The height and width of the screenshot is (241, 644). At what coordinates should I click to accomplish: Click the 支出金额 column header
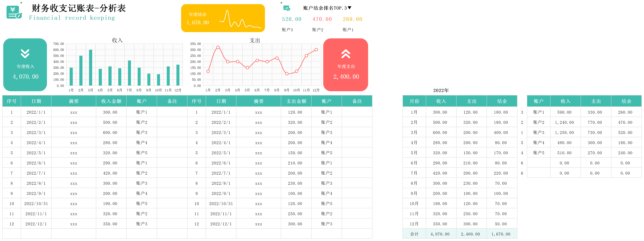pyautogui.click(x=296, y=101)
